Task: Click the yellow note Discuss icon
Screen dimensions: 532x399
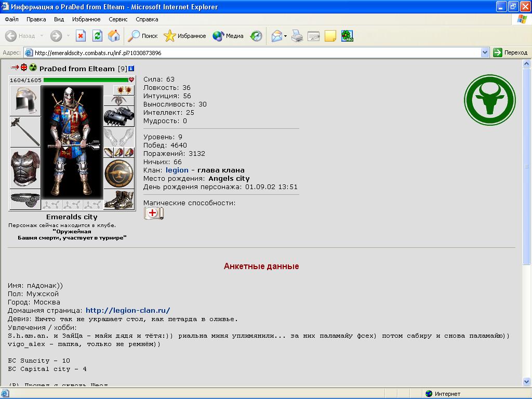Action: pyautogui.click(x=330, y=36)
